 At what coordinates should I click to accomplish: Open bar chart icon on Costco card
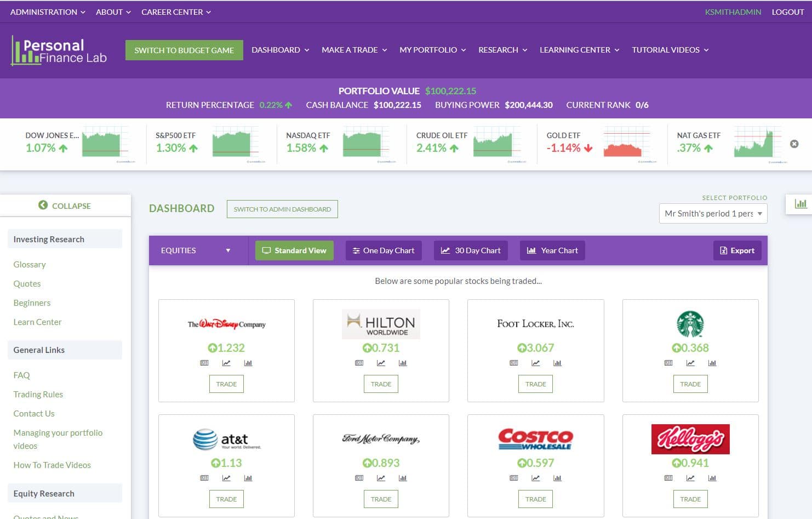[558, 478]
